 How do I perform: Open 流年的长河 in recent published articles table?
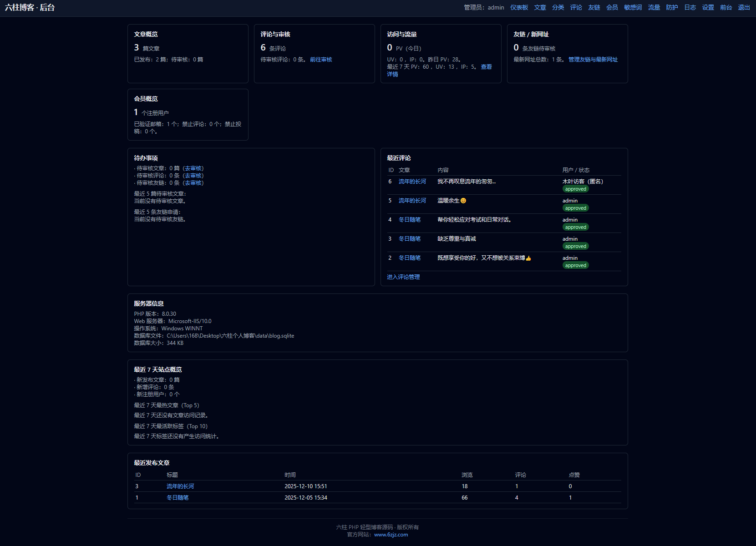[x=180, y=486]
